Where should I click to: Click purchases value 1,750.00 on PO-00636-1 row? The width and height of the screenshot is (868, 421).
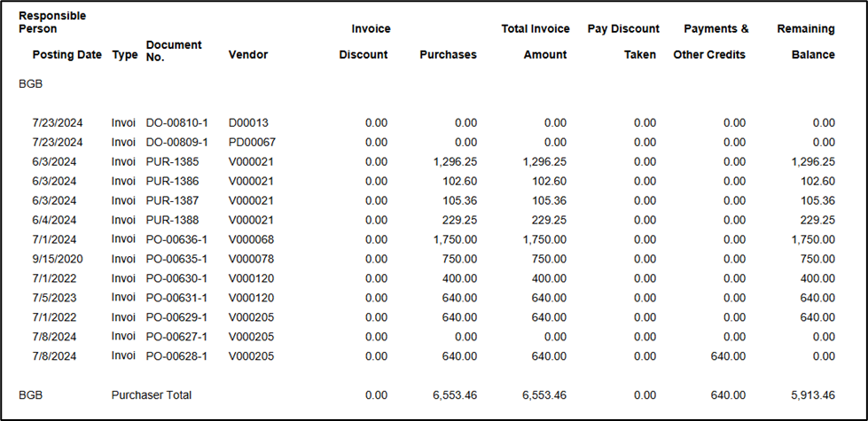point(455,239)
